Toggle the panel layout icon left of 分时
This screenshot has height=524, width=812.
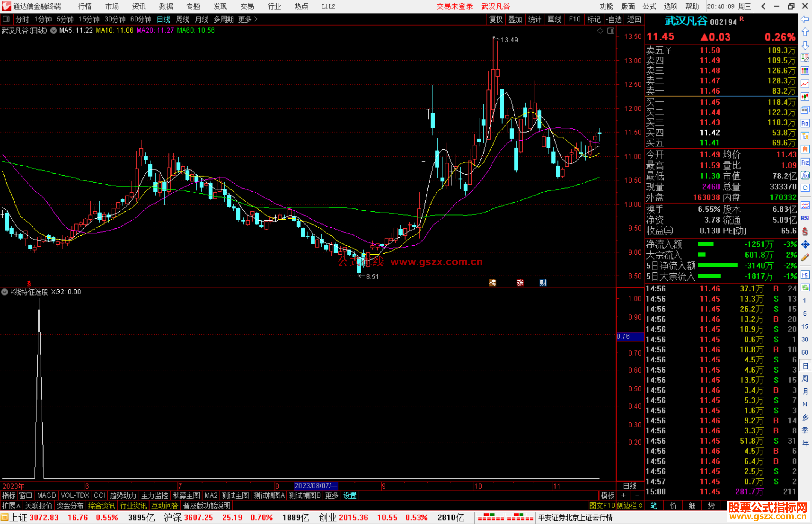pos(6,19)
